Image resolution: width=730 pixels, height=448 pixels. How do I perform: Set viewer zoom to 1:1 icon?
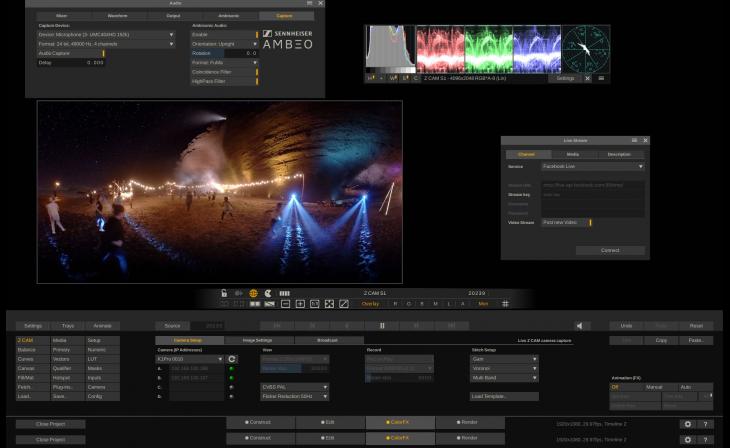click(x=315, y=304)
